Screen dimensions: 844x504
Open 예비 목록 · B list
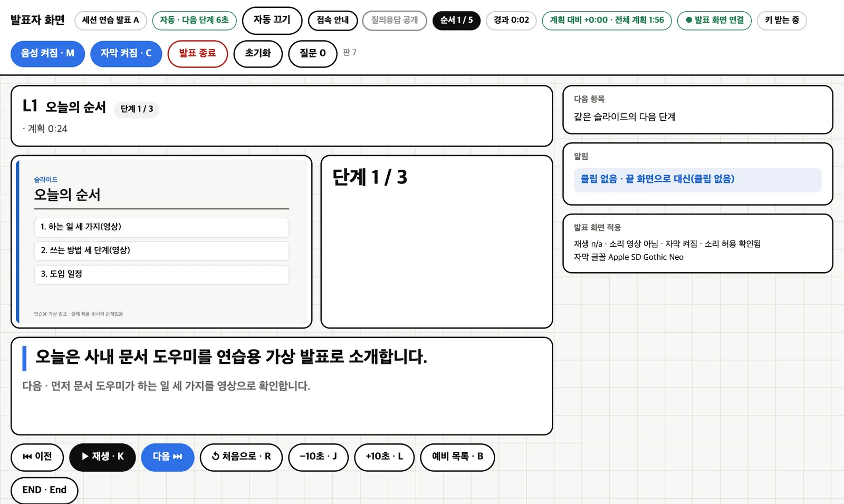(457, 457)
